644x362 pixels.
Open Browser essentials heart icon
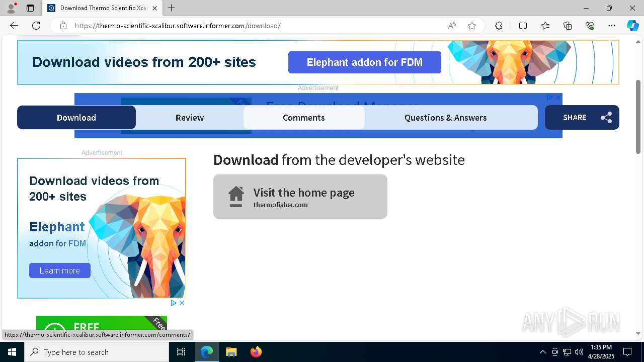[590, 26]
